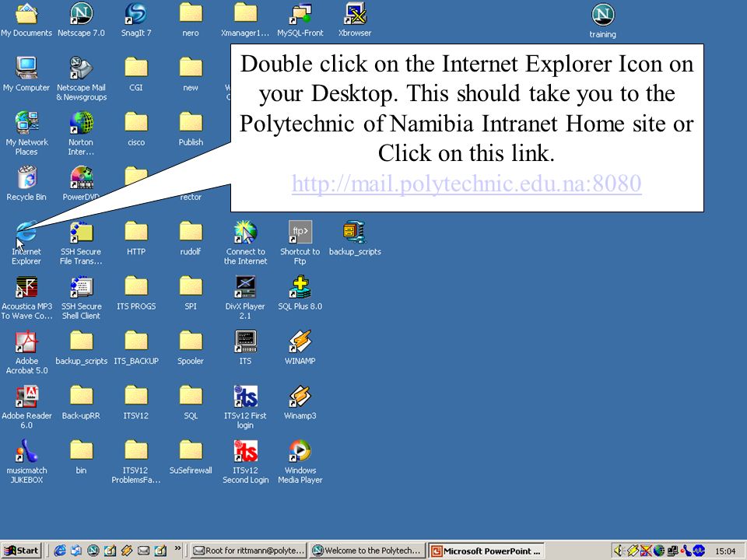Viewport: 747px width, 560px height.
Task: Launch Internet Explorer from Quick Launch
Action: [x=60, y=551]
